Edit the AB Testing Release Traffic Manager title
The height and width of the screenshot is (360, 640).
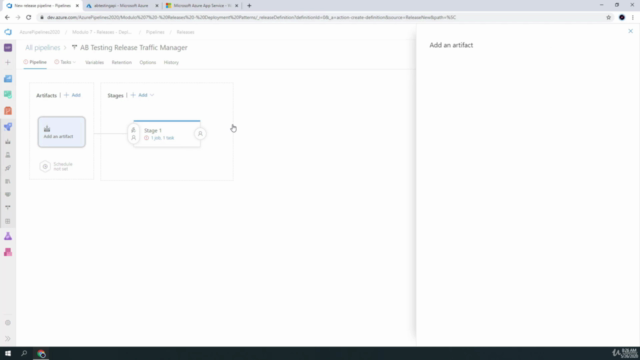point(134,48)
